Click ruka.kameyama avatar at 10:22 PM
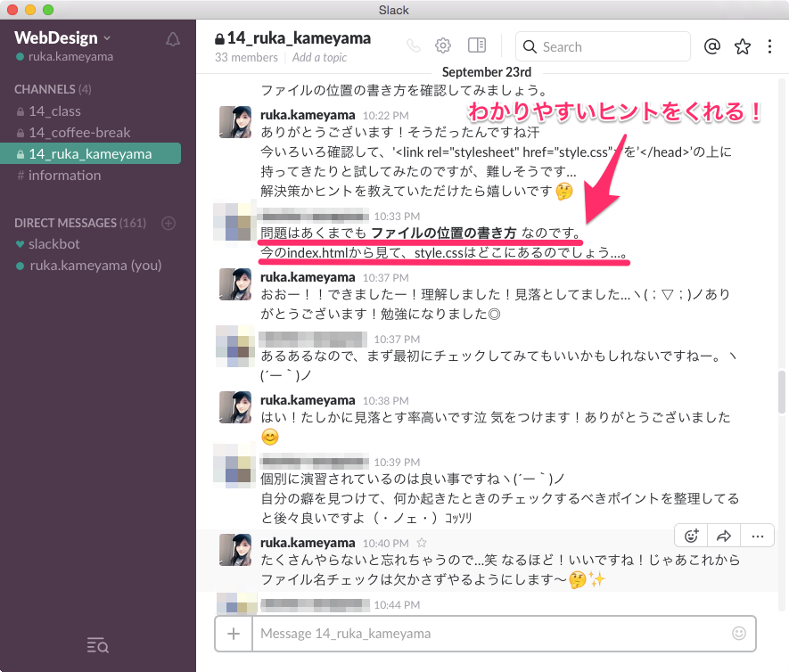This screenshot has width=789, height=672. coord(235,122)
